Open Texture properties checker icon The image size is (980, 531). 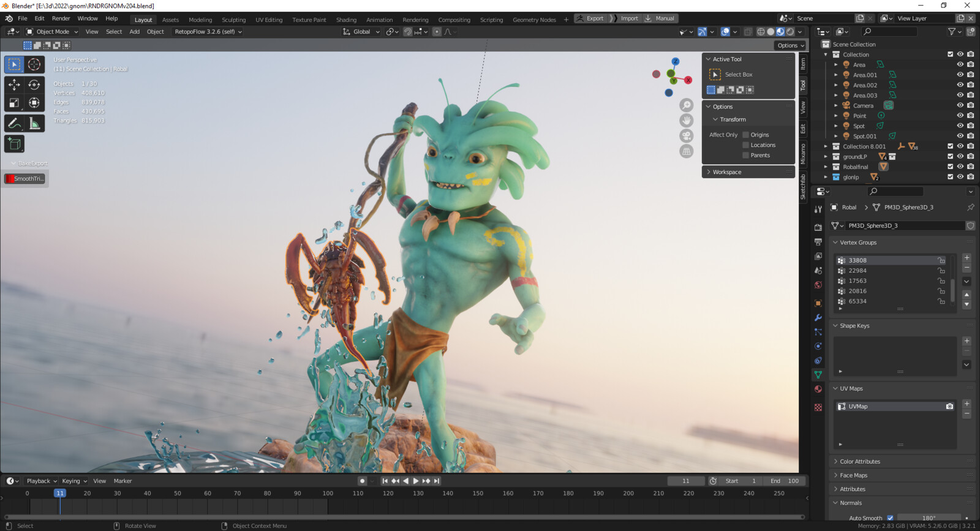(818, 407)
